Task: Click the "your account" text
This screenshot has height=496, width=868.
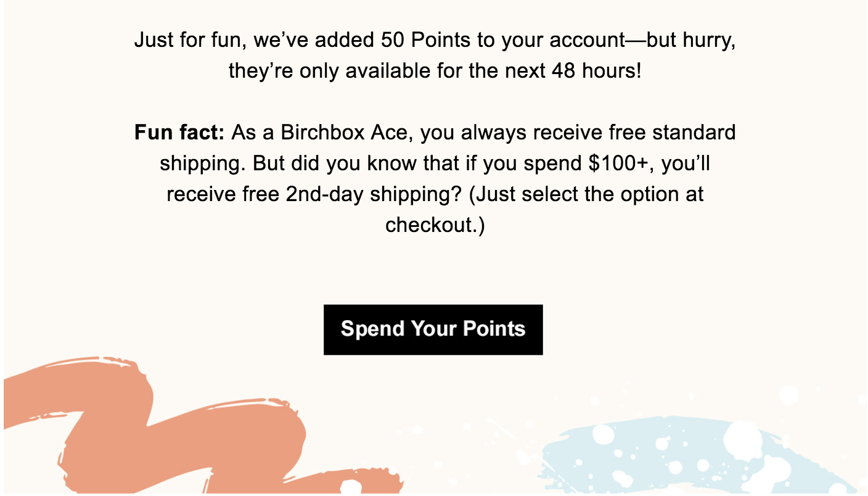Action: [563, 41]
